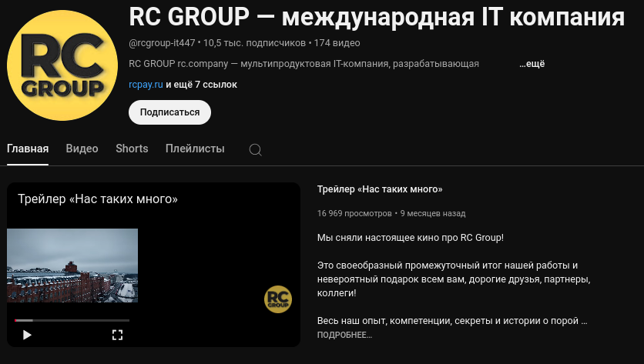Open the Видео tab
Image resolution: width=644 pixels, height=364 pixels.
[x=82, y=149]
